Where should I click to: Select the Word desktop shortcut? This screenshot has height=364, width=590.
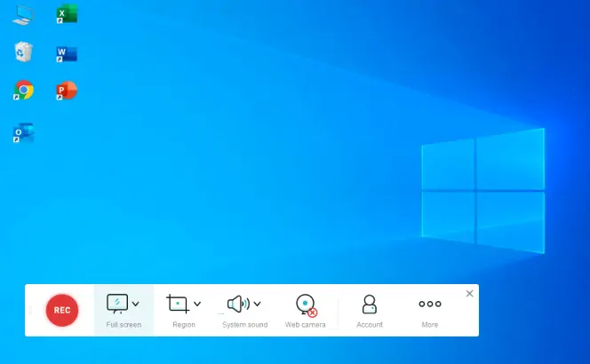tap(67, 54)
